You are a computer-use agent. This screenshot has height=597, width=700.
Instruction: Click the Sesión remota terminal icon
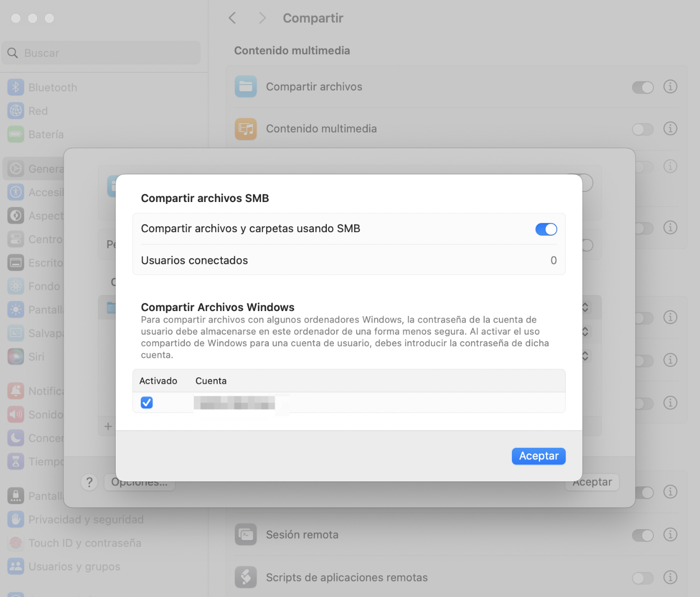(246, 535)
